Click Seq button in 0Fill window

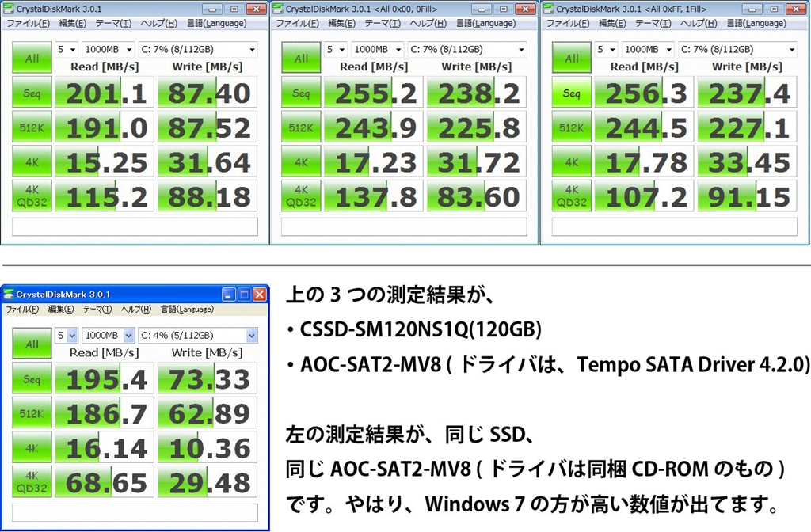301,93
